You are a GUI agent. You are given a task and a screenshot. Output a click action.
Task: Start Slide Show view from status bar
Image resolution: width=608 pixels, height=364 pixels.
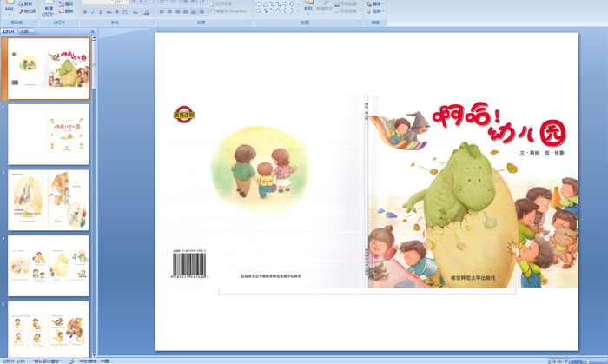[x=565, y=361]
